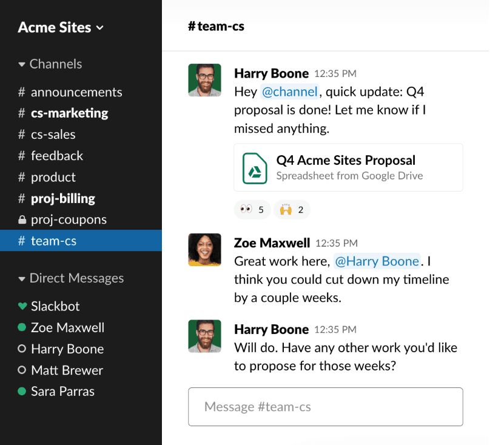Click Matt Brewer's offline status circle
The image size is (504, 445).
pos(22,370)
